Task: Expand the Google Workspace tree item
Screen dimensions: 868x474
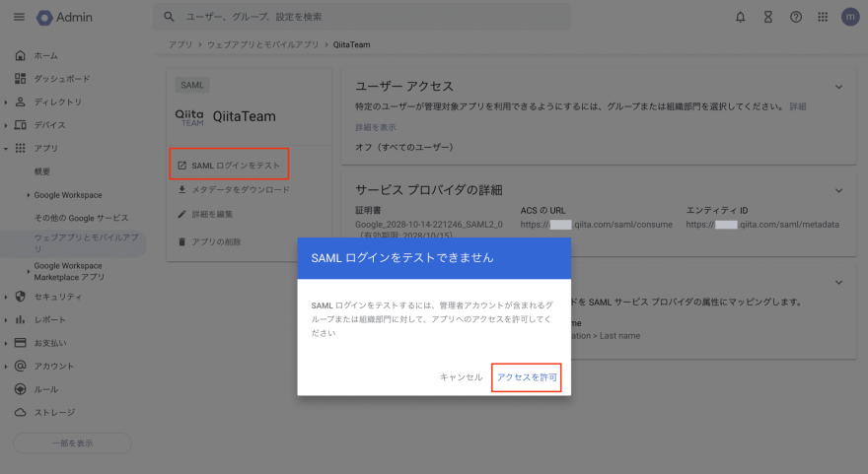Action: coord(29,195)
